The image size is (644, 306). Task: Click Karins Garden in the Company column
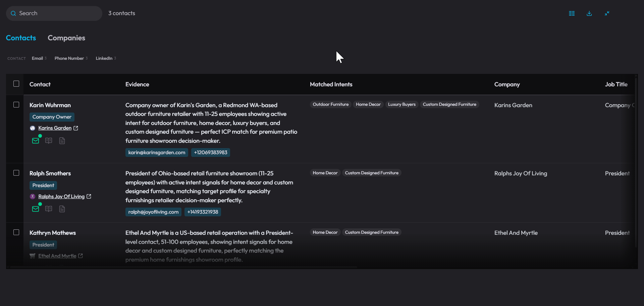[x=513, y=105]
